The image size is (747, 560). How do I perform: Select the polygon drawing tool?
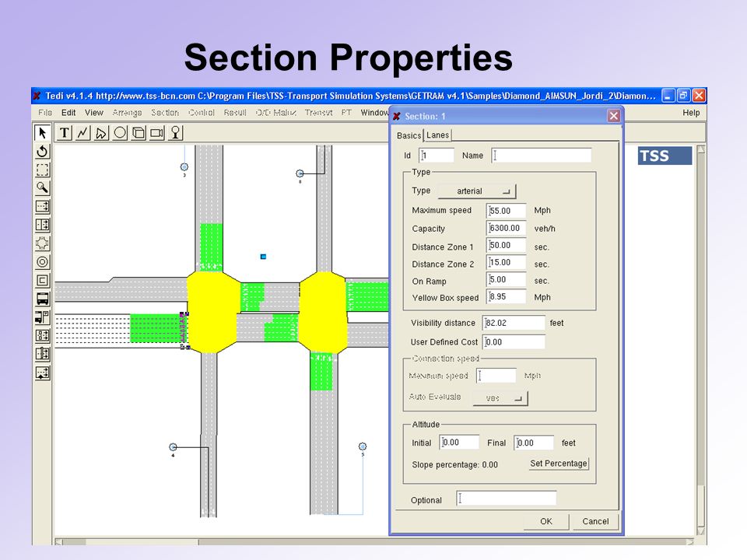pos(101,133)
